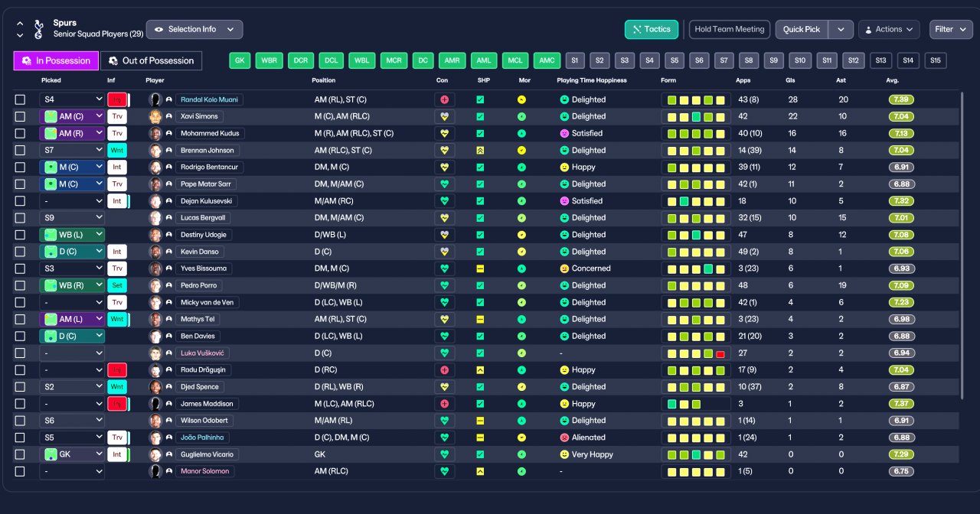Tick the checkbox for Randal Kolo Muani
980x514 pixels.
(x=20, y=99)
